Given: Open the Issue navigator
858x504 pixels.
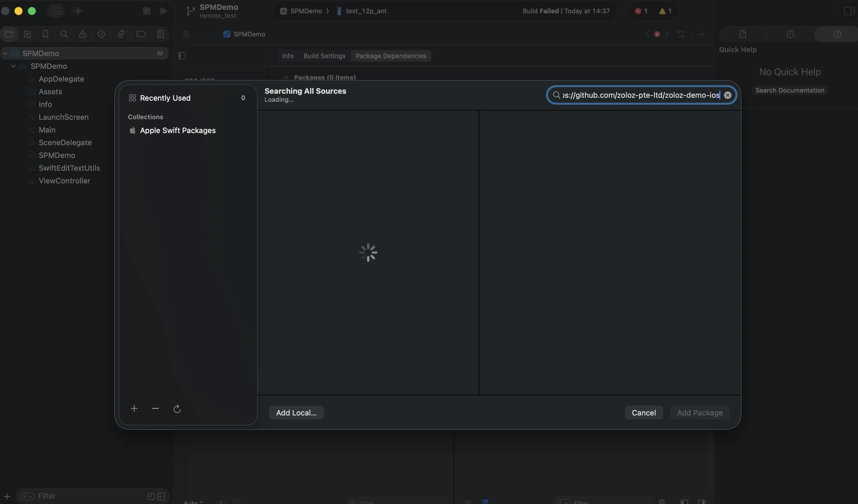Looking at the screenshot, I should click(x=82, y=34).
